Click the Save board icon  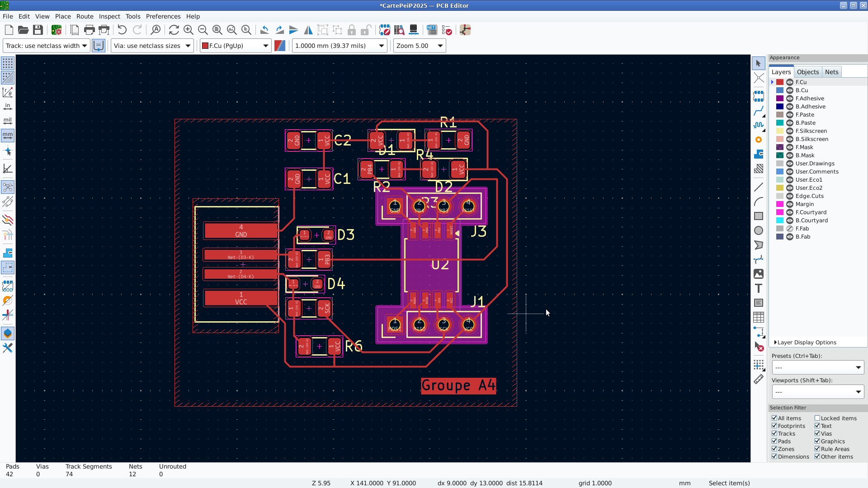pyautogui.click(x=38, y=30)
